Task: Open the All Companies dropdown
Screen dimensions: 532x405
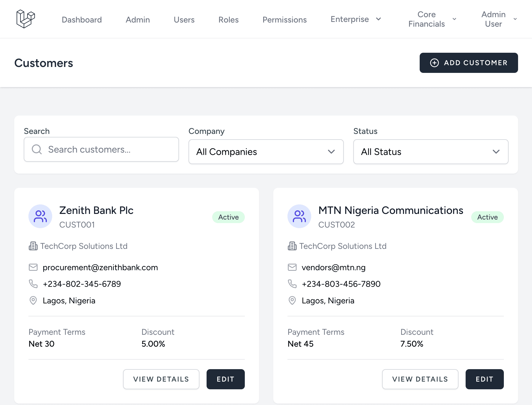Action: [x=266, y=152]
